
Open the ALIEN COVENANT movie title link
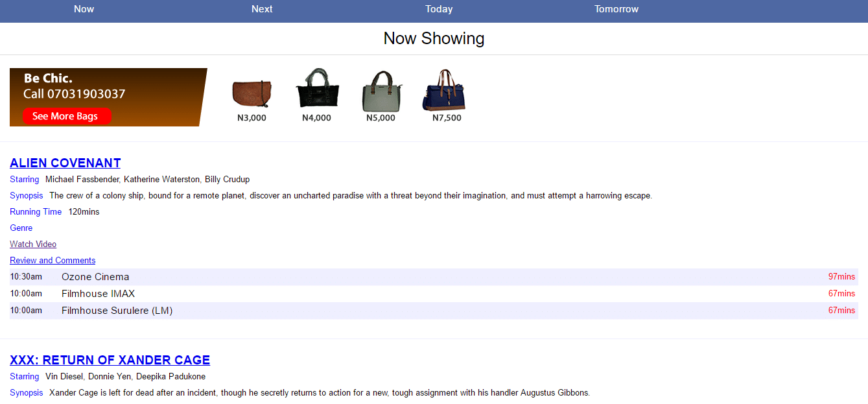pos(65,163)
